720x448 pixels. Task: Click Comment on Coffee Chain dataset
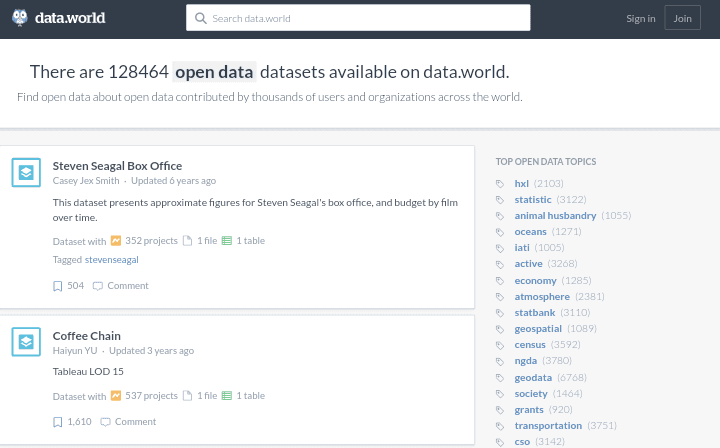click(x=128, y=422)
